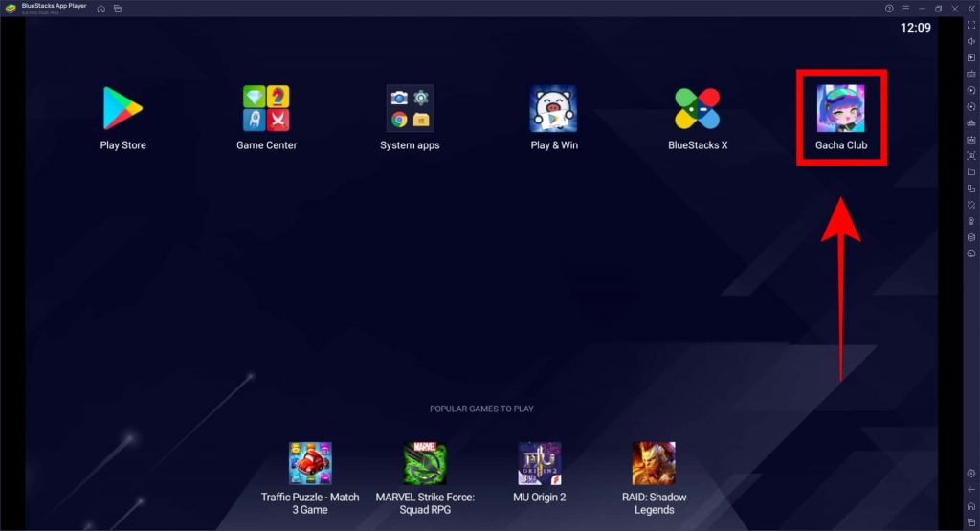Click the cursor lock icon in sidebar
Screen dimensions: 980x531
(971, 57)
